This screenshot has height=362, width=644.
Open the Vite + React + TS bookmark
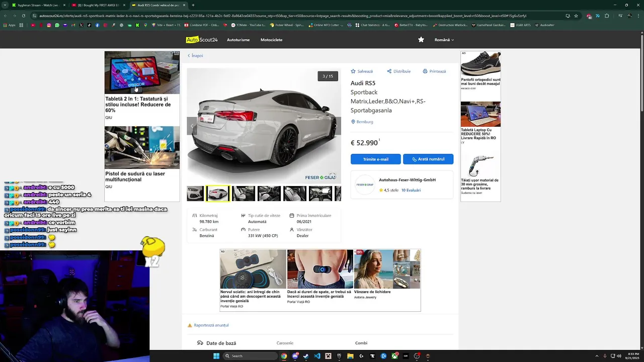tap(166, 25)
